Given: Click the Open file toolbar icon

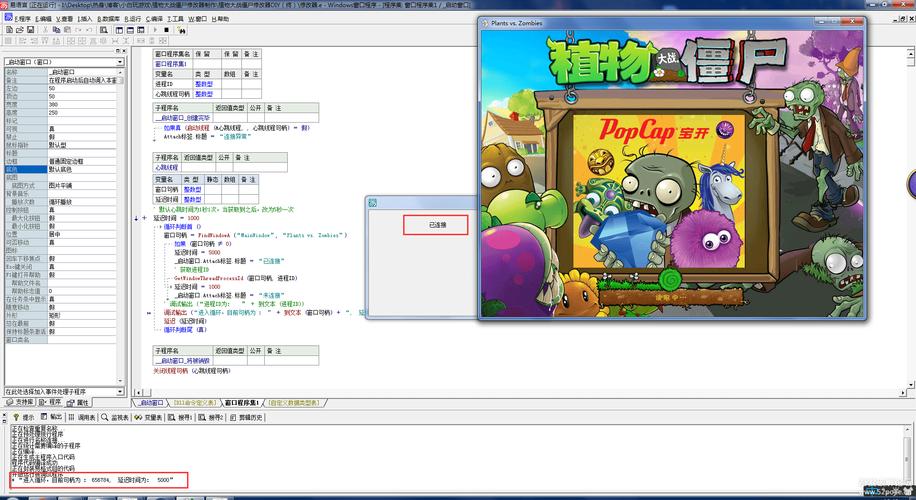Looking at the screenshot, I should (19, 29).
